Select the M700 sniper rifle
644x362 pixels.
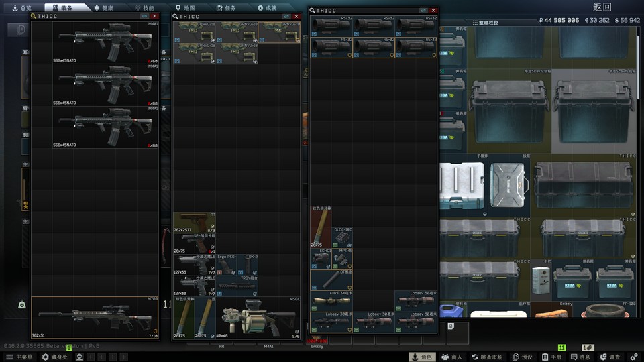[x=95, y=317]
